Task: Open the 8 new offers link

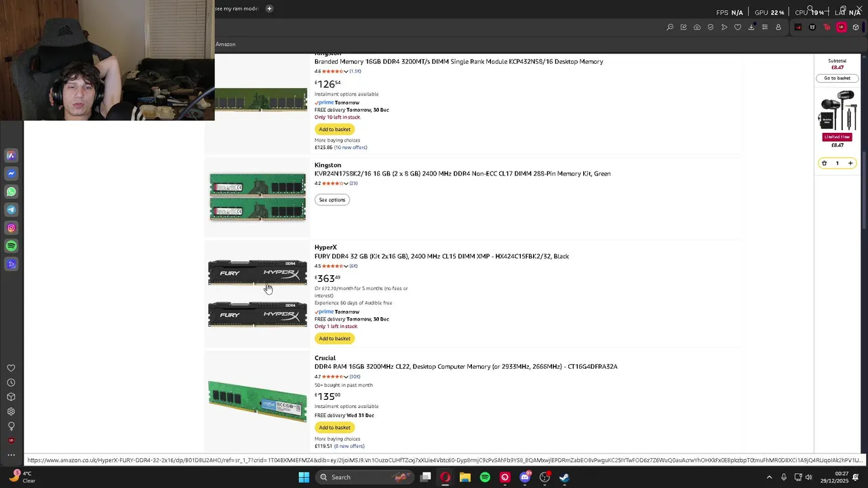Action: click(x=349, y=447)
